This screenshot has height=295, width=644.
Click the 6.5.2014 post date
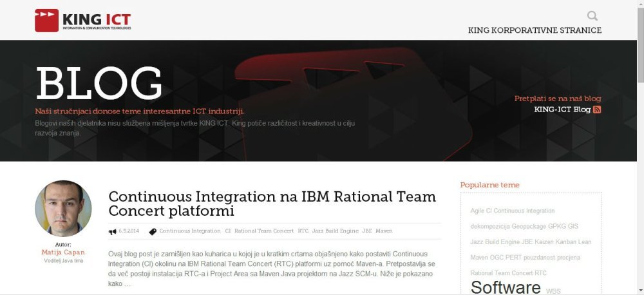(x=129, y=231)
